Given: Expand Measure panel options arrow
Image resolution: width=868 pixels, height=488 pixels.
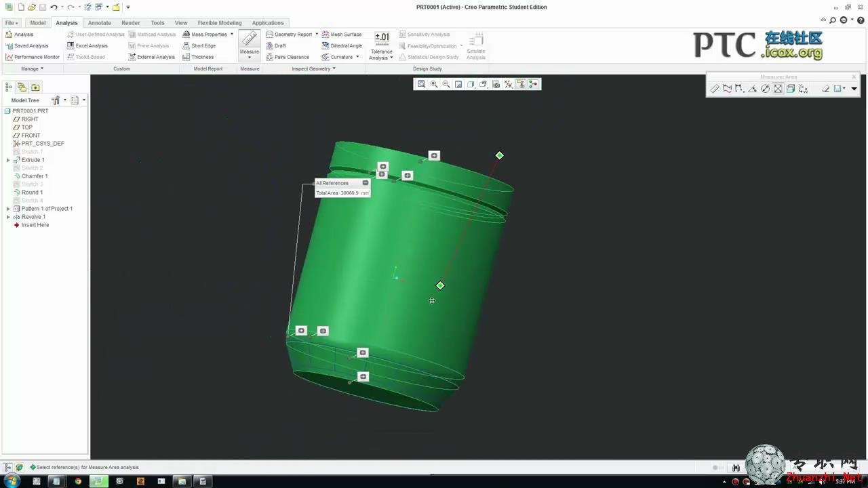Looking at the screenshot, I should [x=854, y=89].
